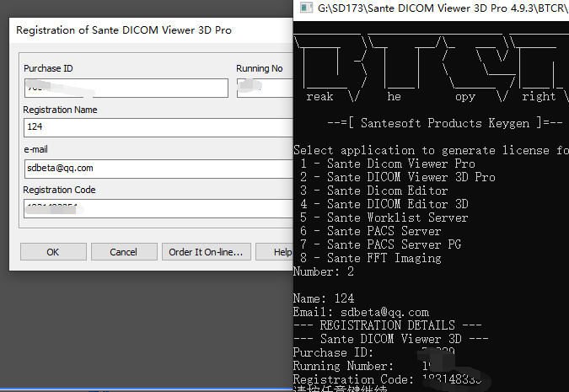This screenshot has height=392, width=569.
Task: Focus the Running No input field
Action: click(x=265, y=88)
